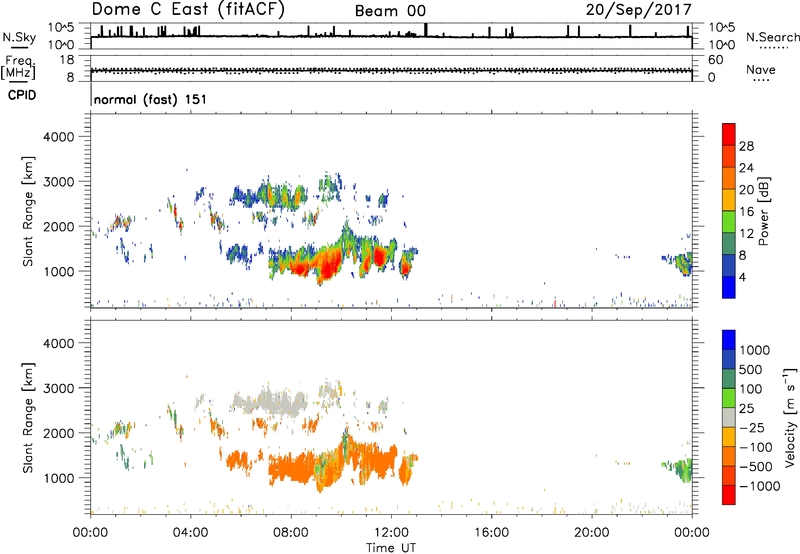
Task: Click the '28' label on Power colorbar
Action: click(x=746, y=146)
